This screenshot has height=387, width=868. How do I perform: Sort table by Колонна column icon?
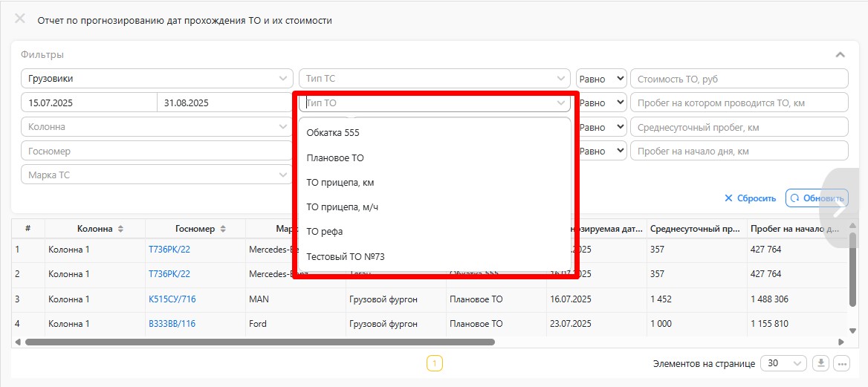point(121,230)
